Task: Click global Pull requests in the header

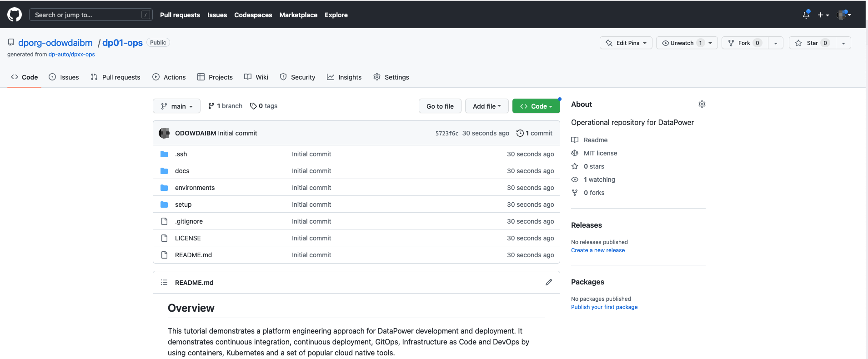Action: point(180,15)
